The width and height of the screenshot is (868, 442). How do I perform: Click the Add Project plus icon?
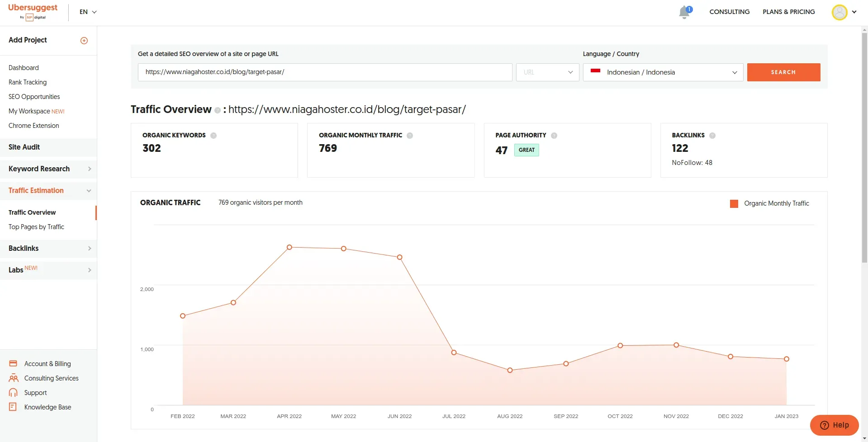pos(84,41)
